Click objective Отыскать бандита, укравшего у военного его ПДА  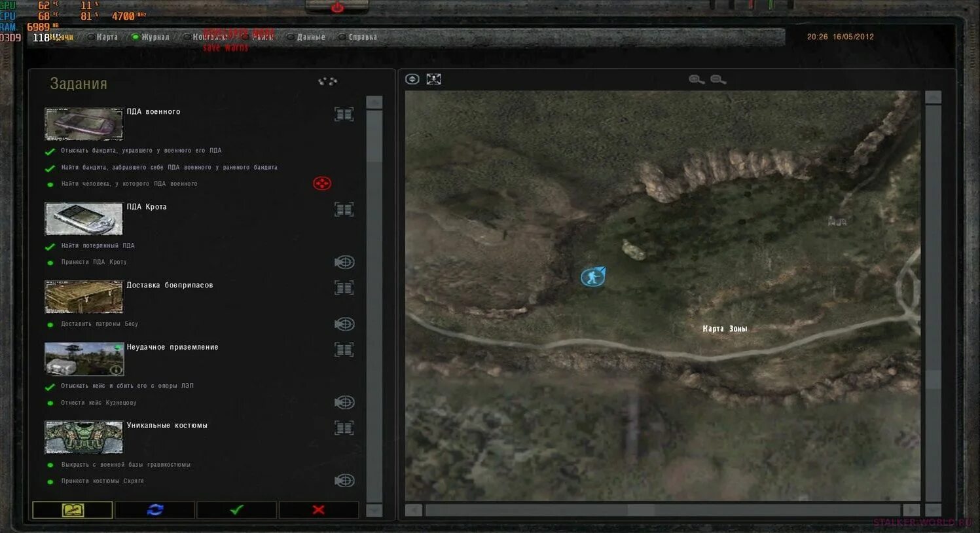pos(141,151)
